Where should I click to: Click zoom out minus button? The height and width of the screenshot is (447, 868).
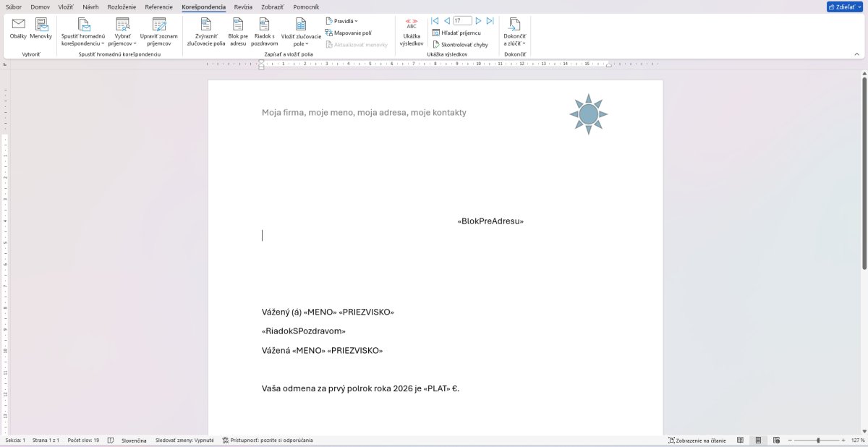point(789,440)
